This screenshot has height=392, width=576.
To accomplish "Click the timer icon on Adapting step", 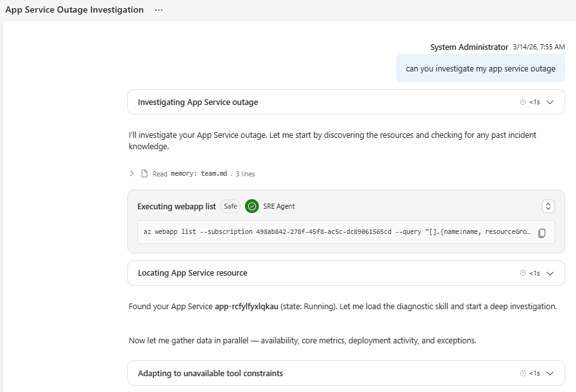I will [x=523, y=373].
